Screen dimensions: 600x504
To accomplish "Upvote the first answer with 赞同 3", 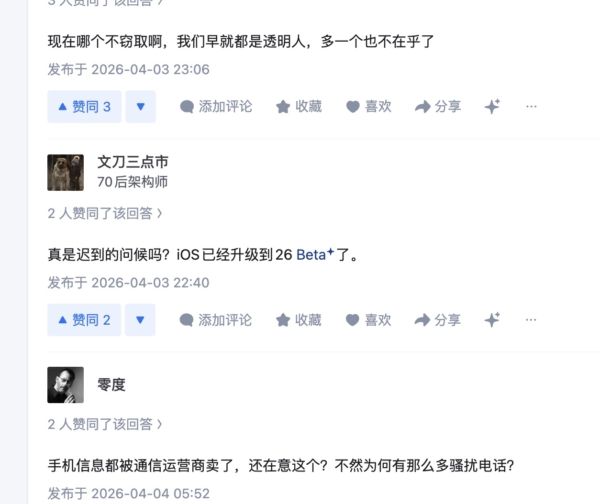I will click(x=84, y=107).
